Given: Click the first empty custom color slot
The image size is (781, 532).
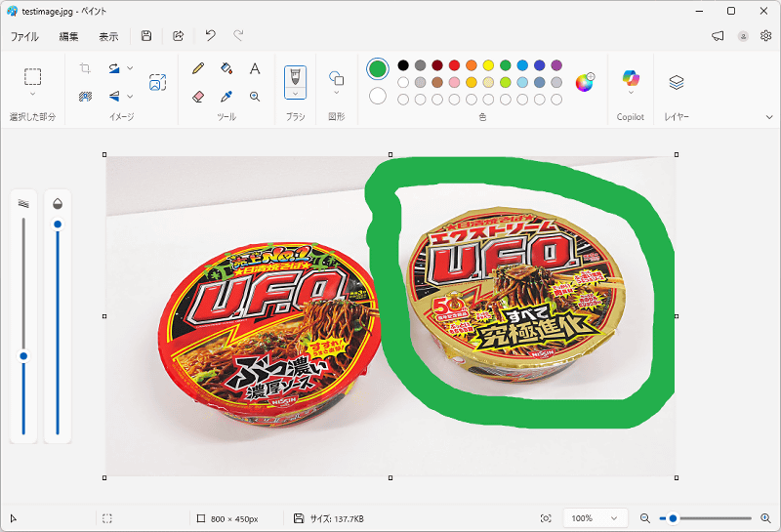Looking at the screenshot, I should (x=403, y=100).
